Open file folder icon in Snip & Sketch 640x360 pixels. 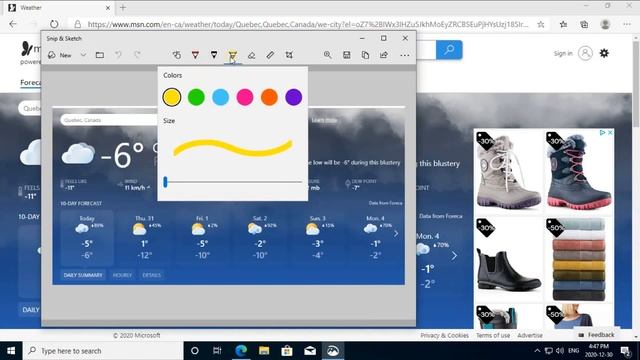point(100,55)
